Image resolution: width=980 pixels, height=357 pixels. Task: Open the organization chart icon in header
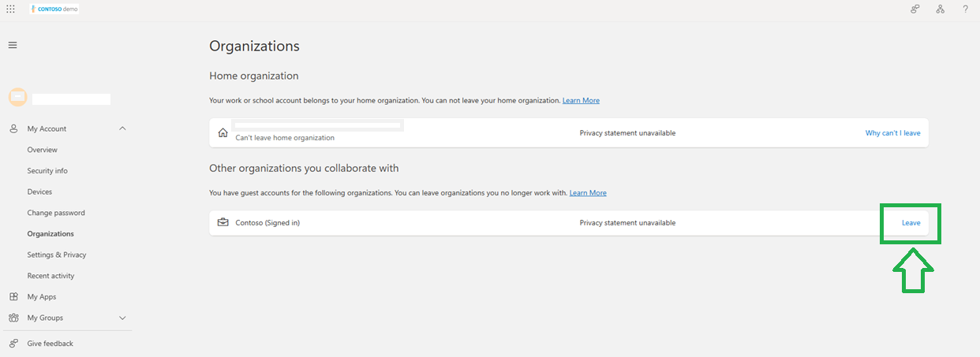pyautogui.click(x=941, y=9)
